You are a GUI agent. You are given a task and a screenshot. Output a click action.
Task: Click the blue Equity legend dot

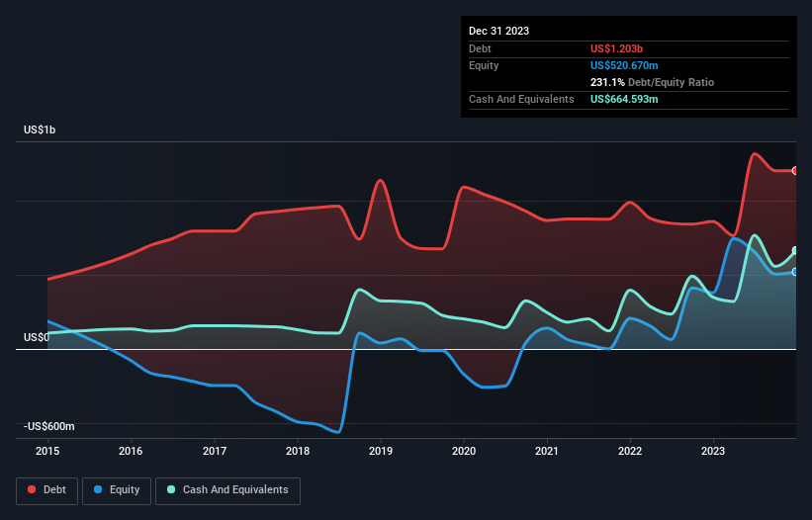click(98, 489)
